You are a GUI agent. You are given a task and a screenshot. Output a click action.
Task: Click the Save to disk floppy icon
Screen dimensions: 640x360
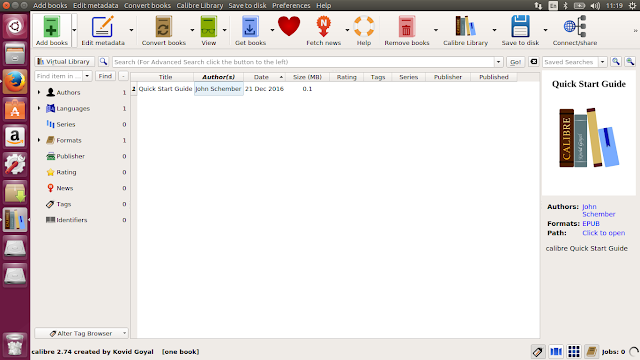tap(520, 27)
